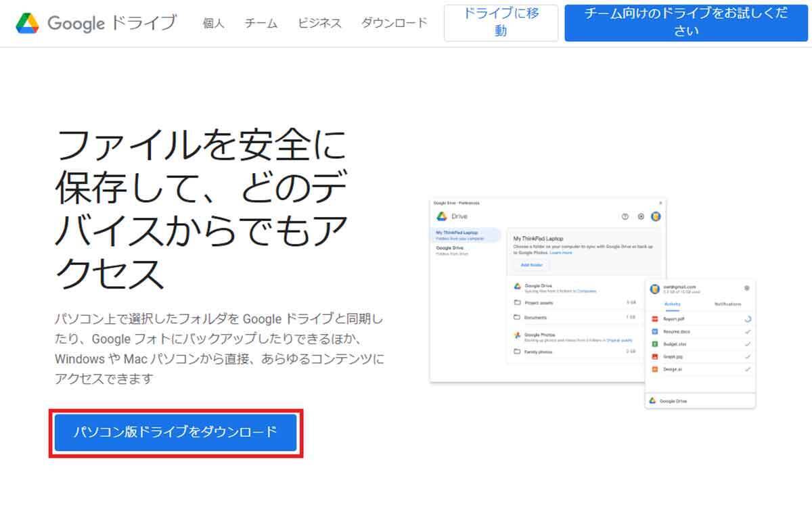Click the Project assets folder icon
This screenshot has width=812, height=522.
click(x=517, y=302)
